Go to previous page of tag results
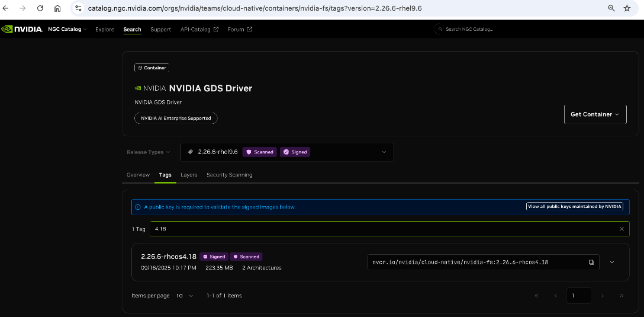 [x=555, y=295]
